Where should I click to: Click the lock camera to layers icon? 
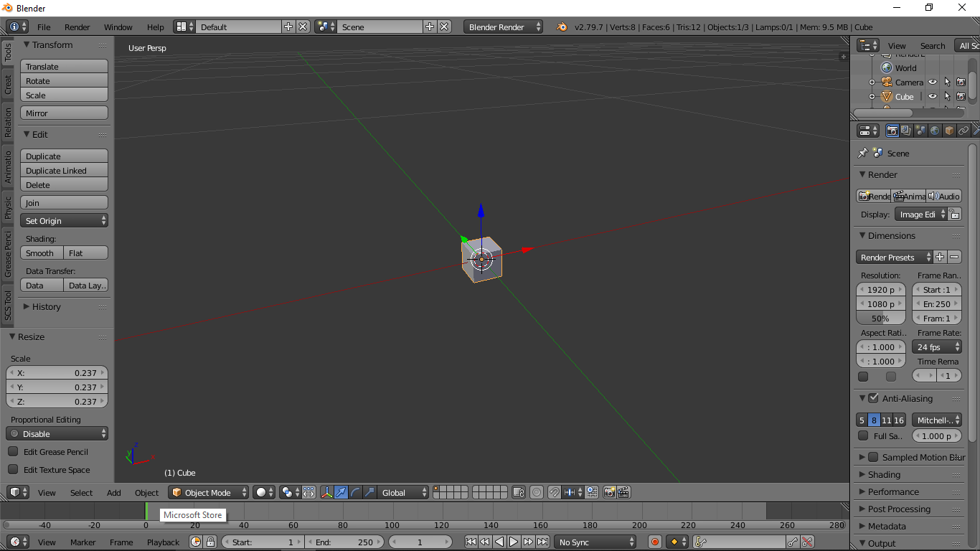pos(519,492)
